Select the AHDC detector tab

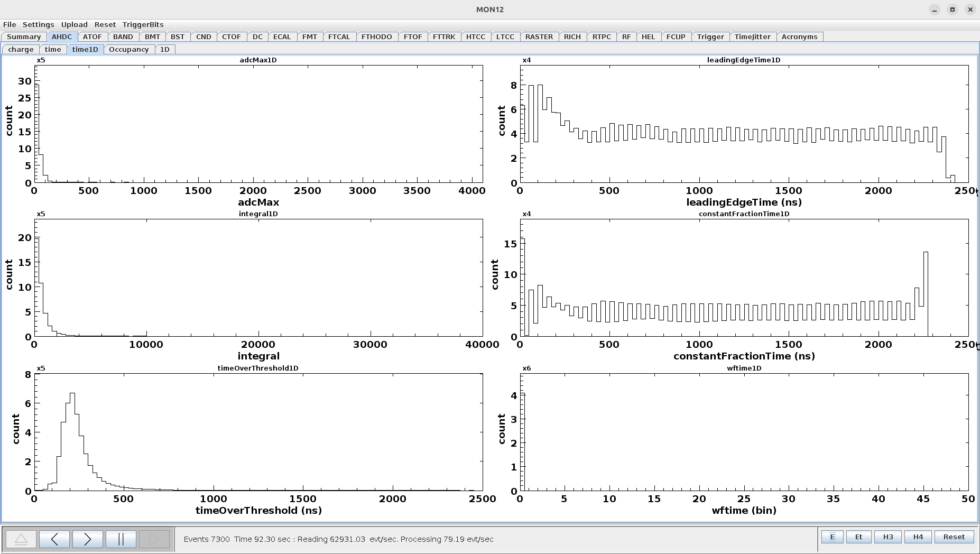[x=62, y=36]
